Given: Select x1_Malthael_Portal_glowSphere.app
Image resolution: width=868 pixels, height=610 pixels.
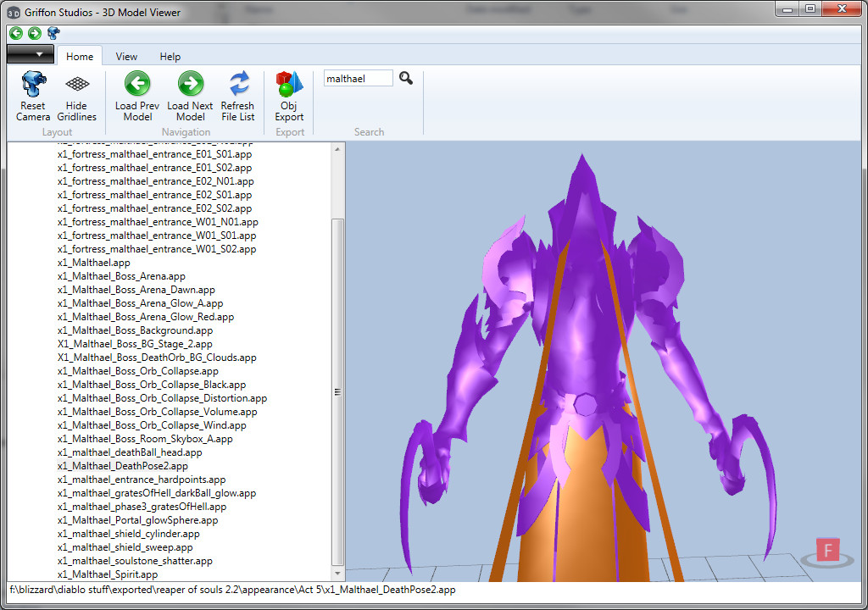Looking at the screenshot, I should pos(138,520).
